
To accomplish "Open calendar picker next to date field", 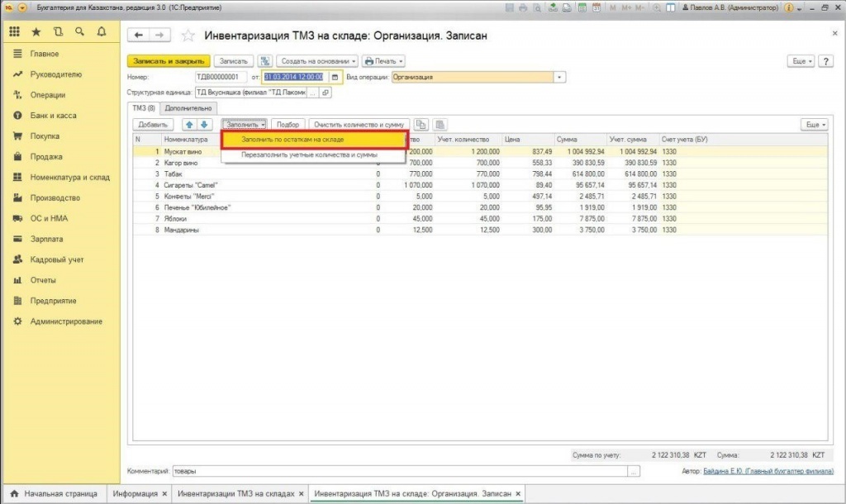I will [x=335, y=77].
